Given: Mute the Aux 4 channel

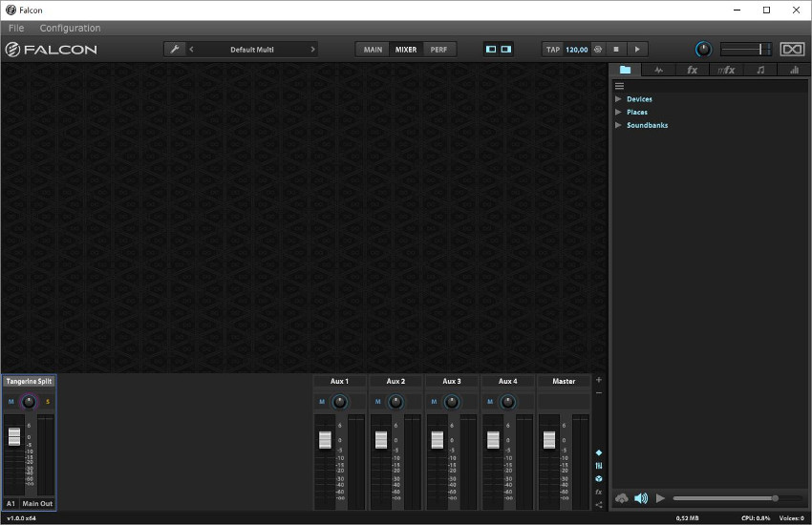Looking at the screenshot, I should 490,401.
